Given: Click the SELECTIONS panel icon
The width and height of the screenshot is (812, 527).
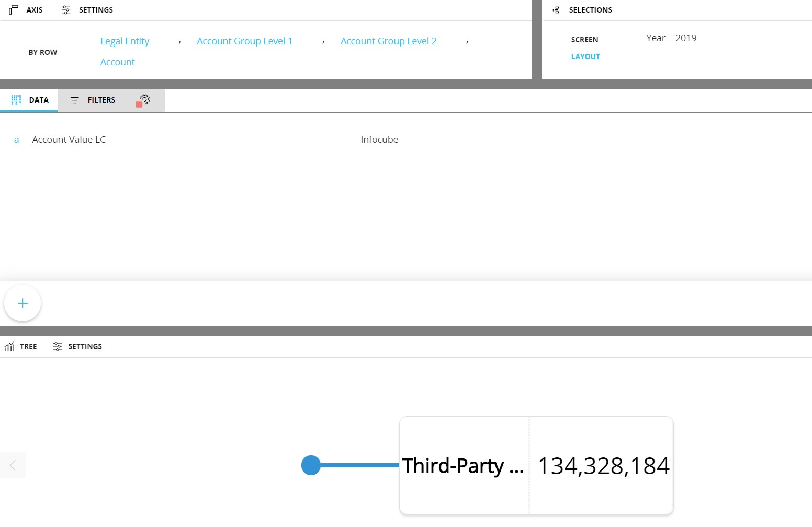Looking at the screenshot, I should coord(556,10).
